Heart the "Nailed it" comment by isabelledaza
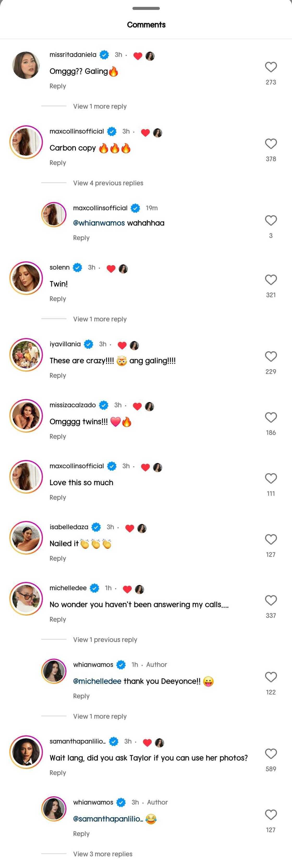The height and width of the screenshot is (868, 292). point(271,540)
